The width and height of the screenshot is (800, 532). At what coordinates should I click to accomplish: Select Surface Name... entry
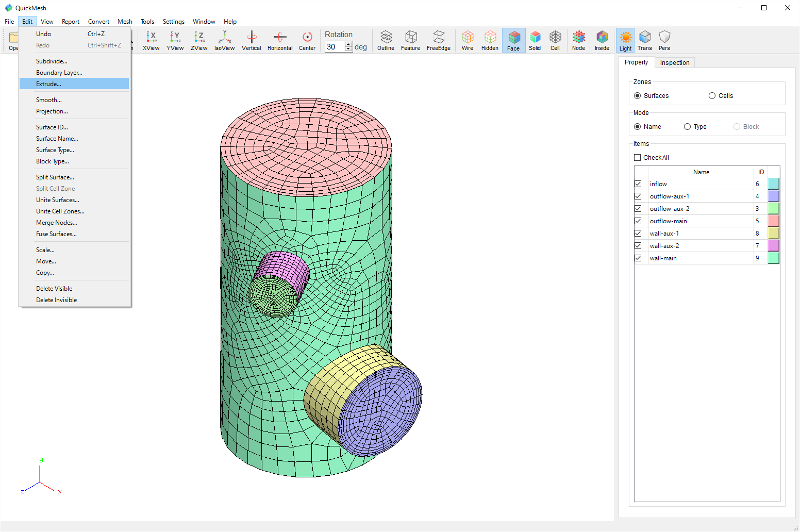[74, 139]
